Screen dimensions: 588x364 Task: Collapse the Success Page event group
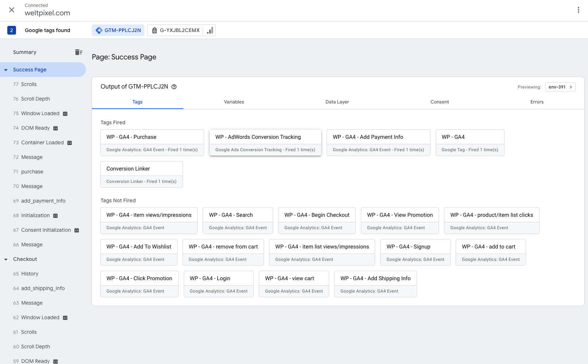6,70
